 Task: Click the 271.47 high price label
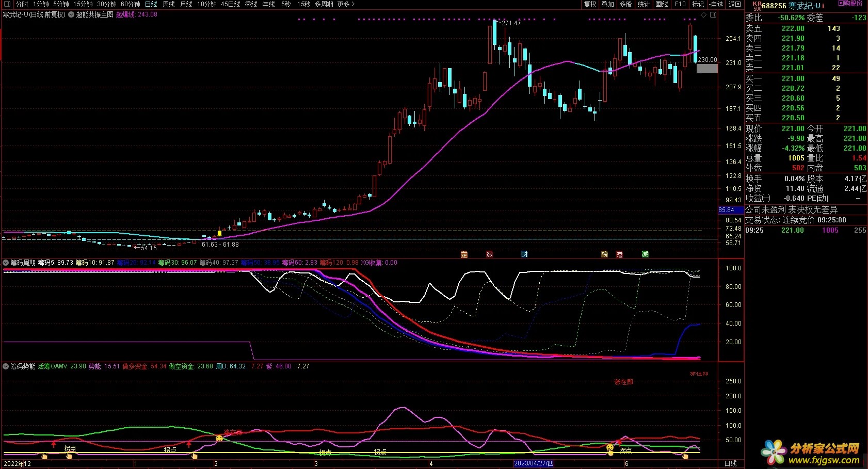[511, 23]
